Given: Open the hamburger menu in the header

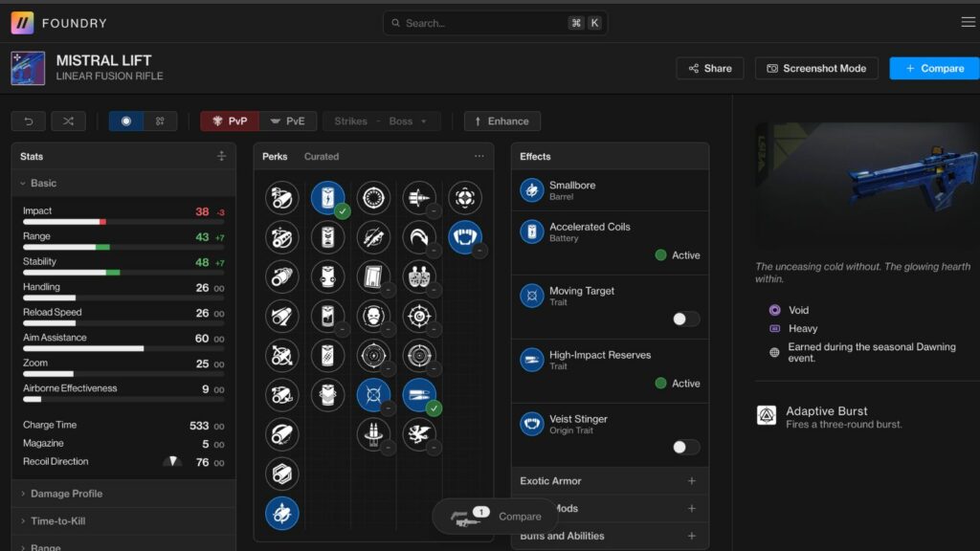Looking at the screenshot, I should click(x=968, y=23).
